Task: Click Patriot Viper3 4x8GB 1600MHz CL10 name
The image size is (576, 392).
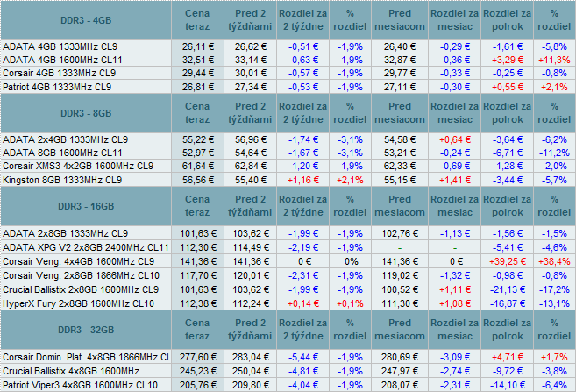Action: pos(80,385)
